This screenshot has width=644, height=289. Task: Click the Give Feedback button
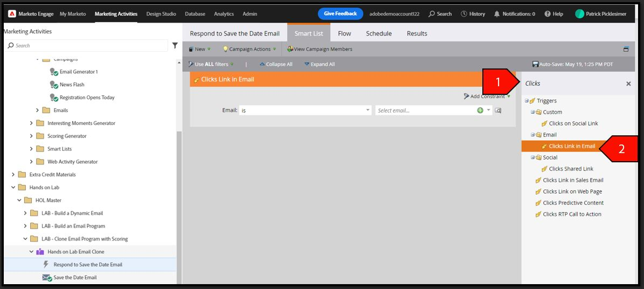[341, 13]
